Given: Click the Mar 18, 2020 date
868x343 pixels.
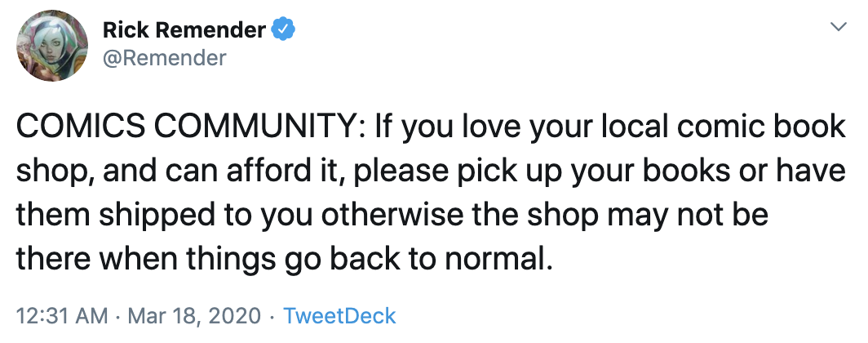Looking at the screenshot, I should 193,316.
